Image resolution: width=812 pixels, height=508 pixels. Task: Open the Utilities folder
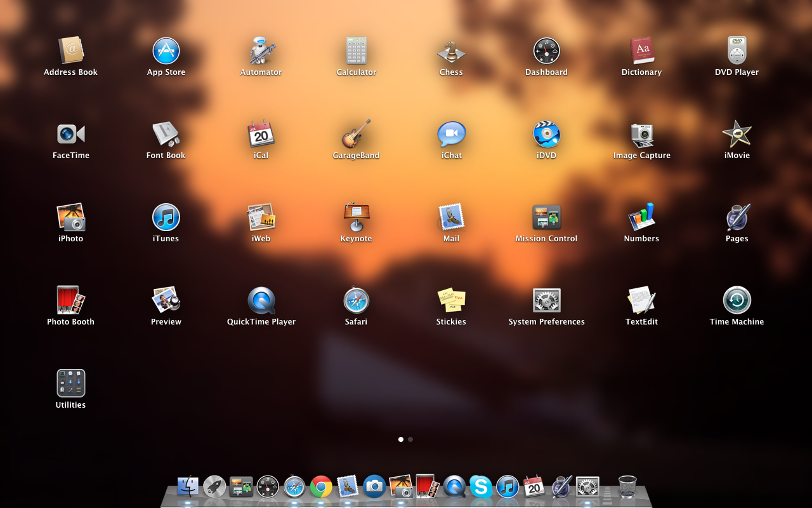click(70, 384)
